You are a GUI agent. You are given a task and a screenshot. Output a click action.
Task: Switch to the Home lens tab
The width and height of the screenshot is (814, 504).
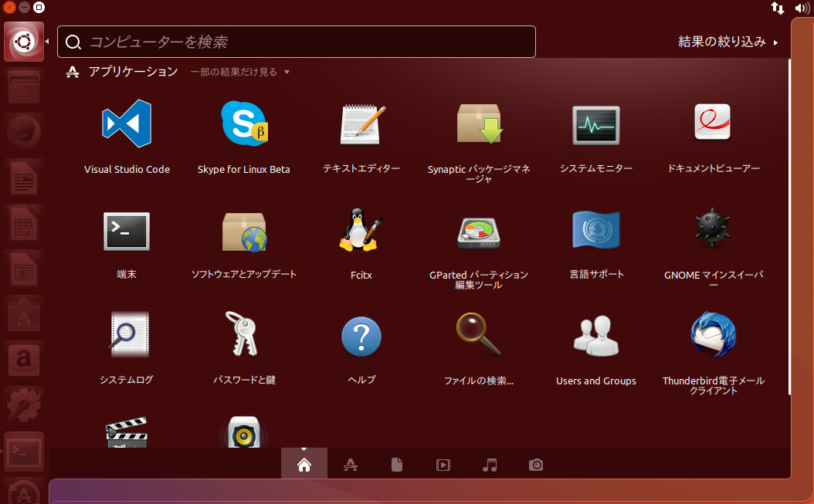tap(304, 465)
